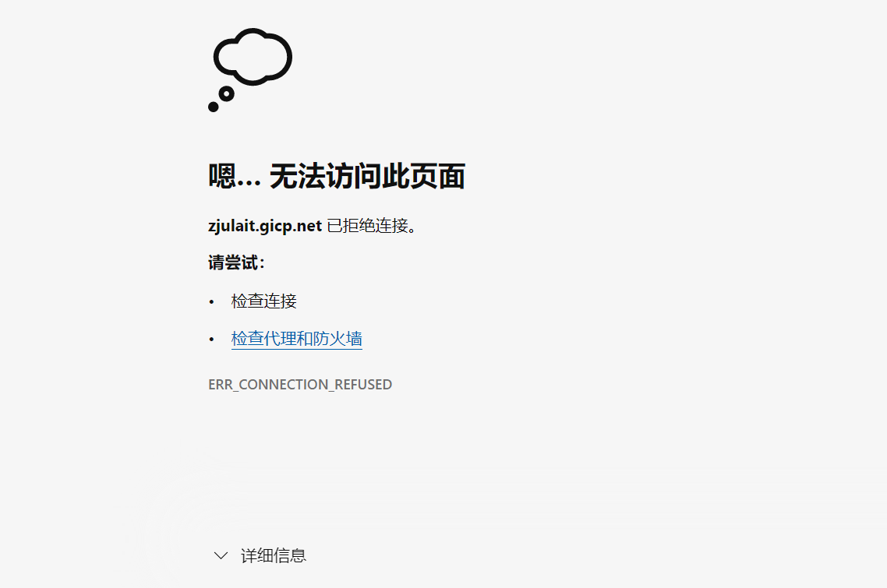The width and height of the screenshot is (887, 588).
Task: Click the 详细信息 label text
Action: click(x=274, y=556)
